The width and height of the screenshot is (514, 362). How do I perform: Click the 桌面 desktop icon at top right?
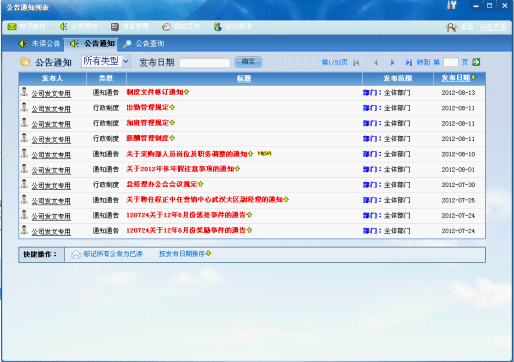[x=451, y=27]
